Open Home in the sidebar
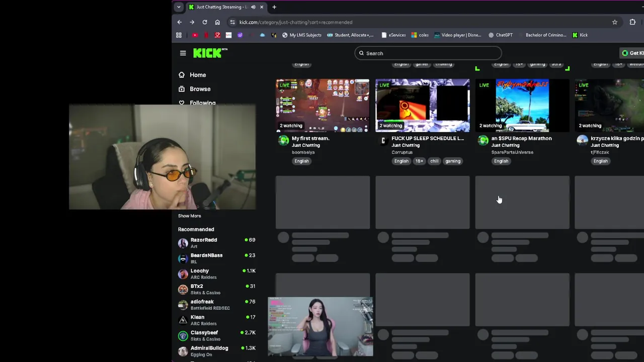The image size is (644, 362). coord(198,75)
